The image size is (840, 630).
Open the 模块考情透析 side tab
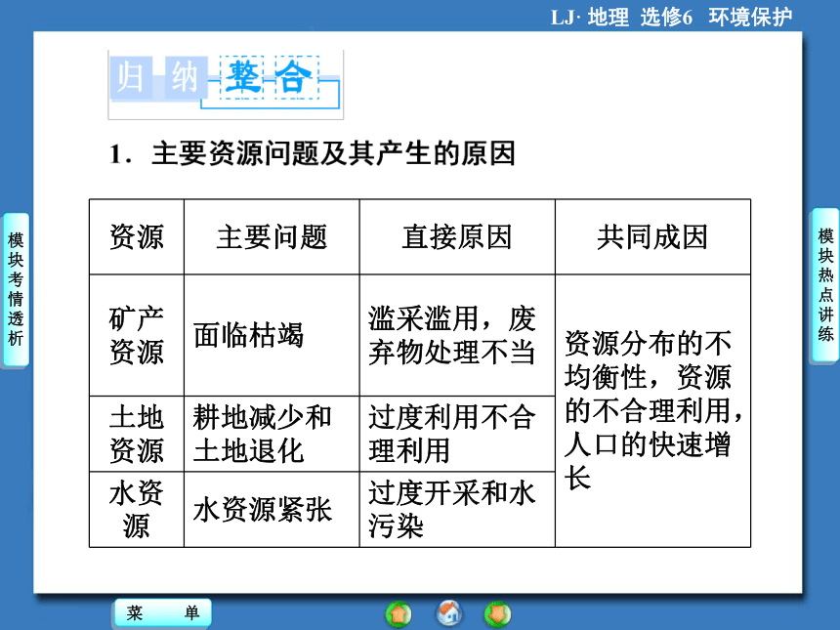tap(16, 289)
